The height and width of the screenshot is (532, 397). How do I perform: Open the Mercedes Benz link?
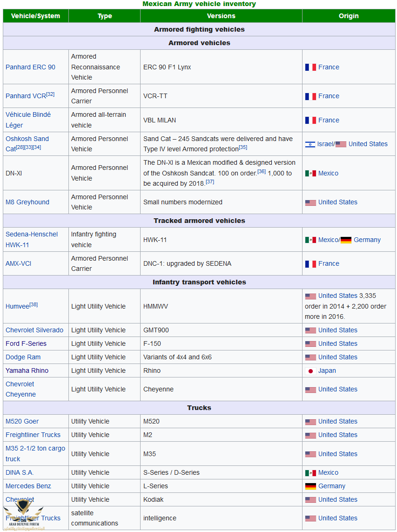click(x=28, y=486)
